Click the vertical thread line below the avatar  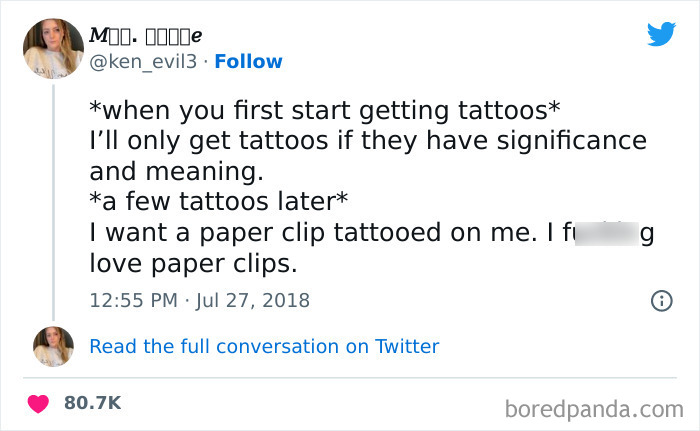coord(54,200)
